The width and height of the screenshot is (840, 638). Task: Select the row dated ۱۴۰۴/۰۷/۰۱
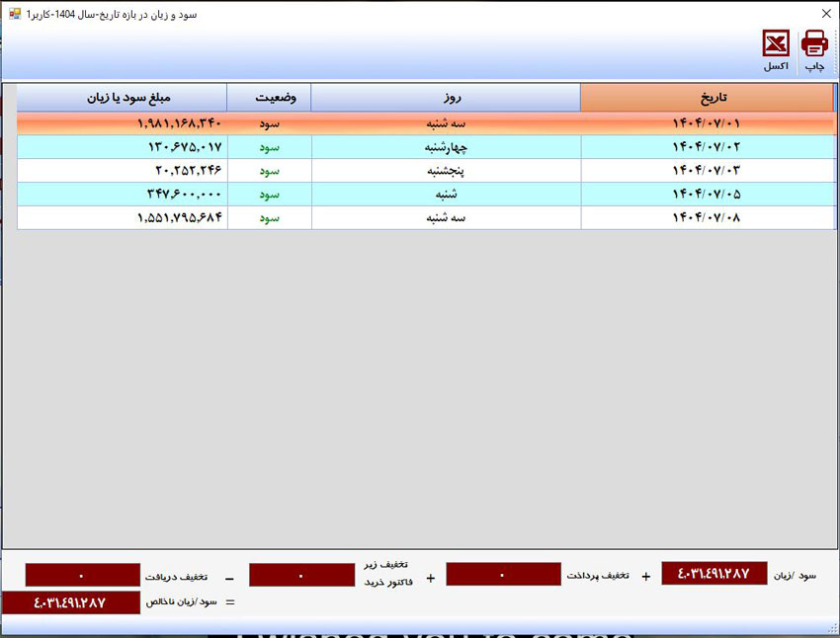[427, 123]
